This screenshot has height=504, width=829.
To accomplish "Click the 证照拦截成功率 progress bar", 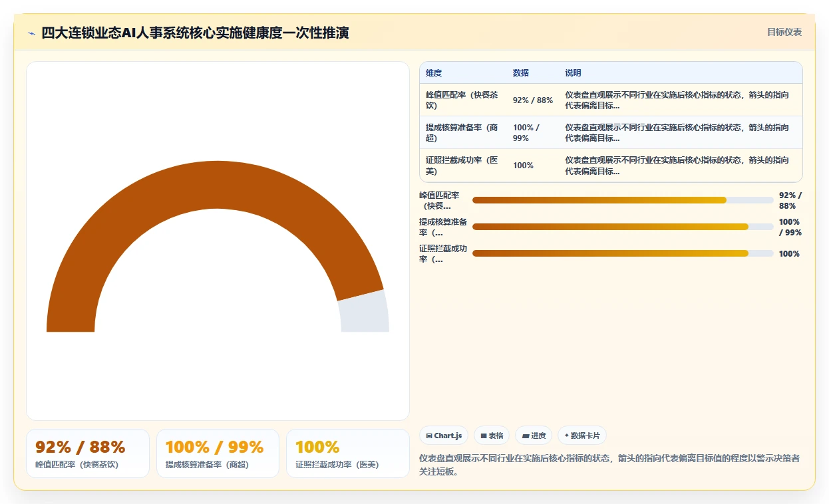I will 623,253.
